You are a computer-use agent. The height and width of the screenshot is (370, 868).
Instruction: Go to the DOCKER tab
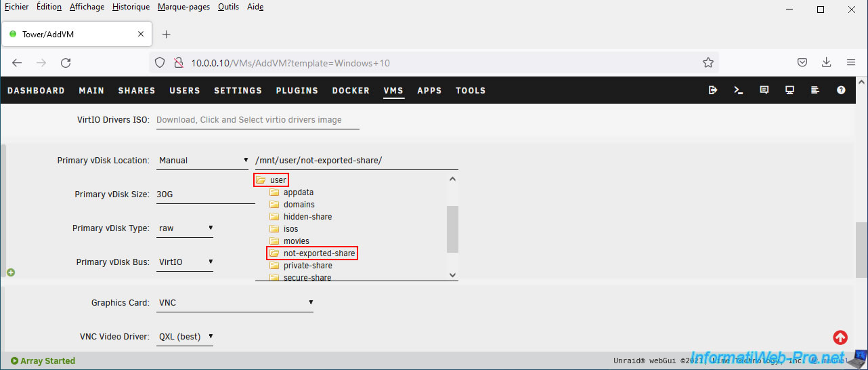351,90
